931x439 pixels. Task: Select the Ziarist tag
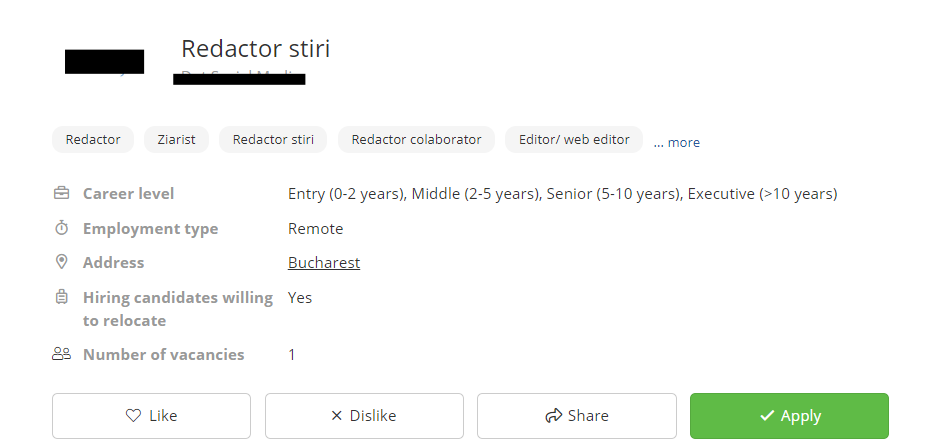pyautogui.click(x=176, y=140)
